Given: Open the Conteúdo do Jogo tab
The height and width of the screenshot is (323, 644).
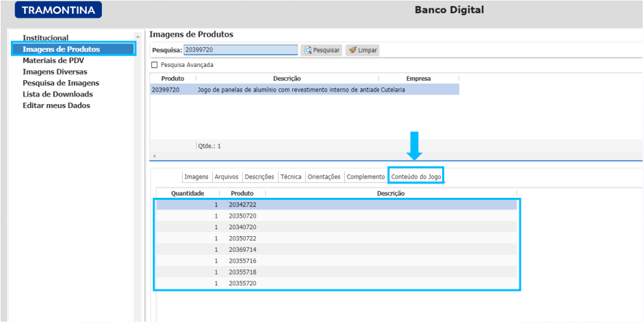Looking at the screenshot, I should [416, 177].
